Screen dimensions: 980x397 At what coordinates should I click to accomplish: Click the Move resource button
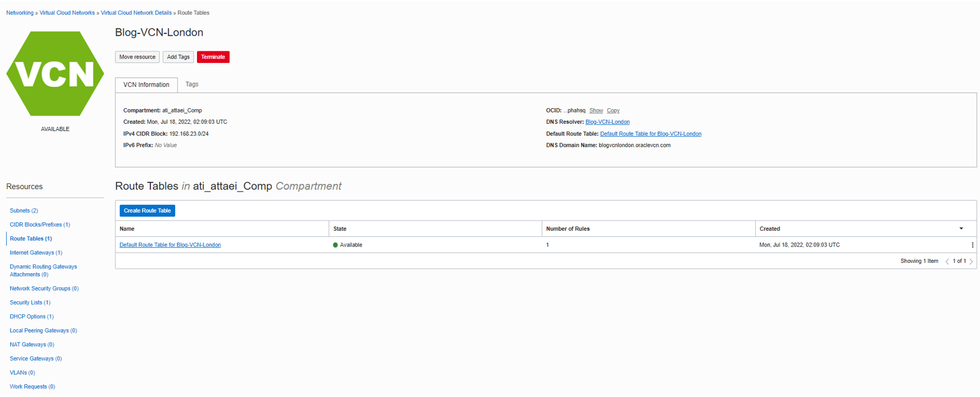[x=137, y=57]
